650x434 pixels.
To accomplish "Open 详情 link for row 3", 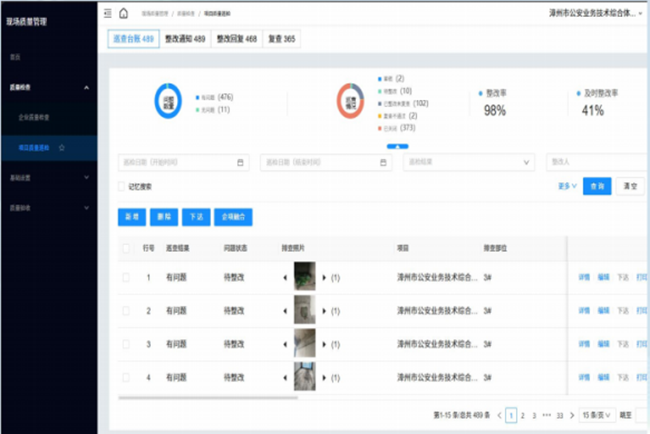I will coord(584,344).
